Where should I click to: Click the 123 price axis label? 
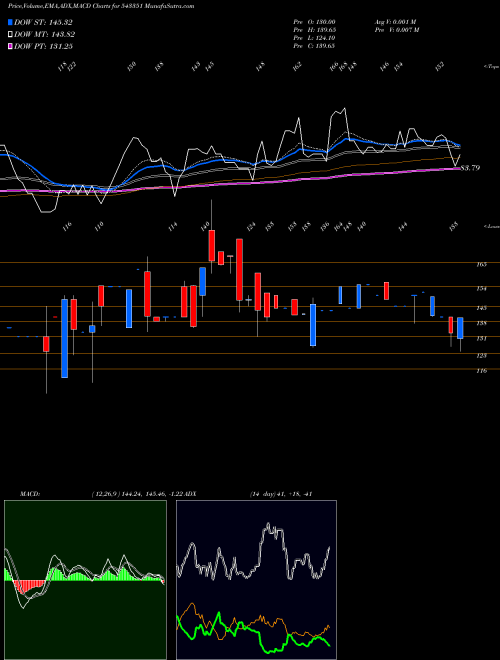[x=481, y=356]
